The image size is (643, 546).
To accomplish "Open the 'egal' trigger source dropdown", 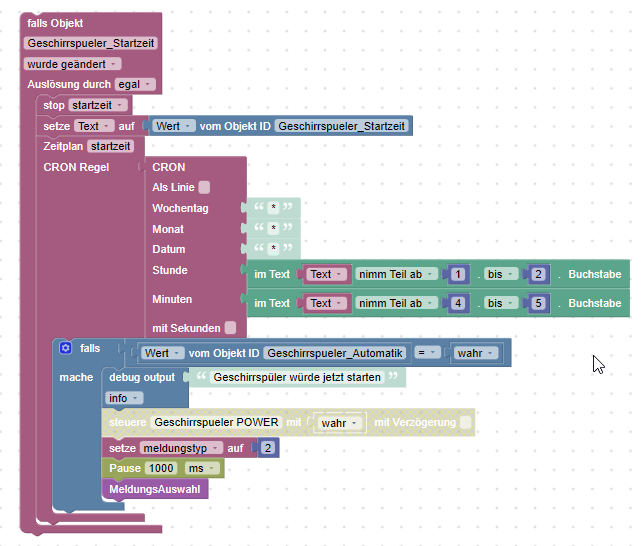I will pyautogui.click(x=135, y=85).
